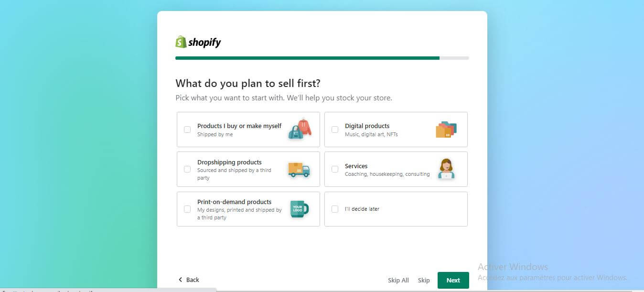Click the back chevron arrow icon
Image resolution: width=644 pixels, height=292 pixels.
click(x=180, y=280)
